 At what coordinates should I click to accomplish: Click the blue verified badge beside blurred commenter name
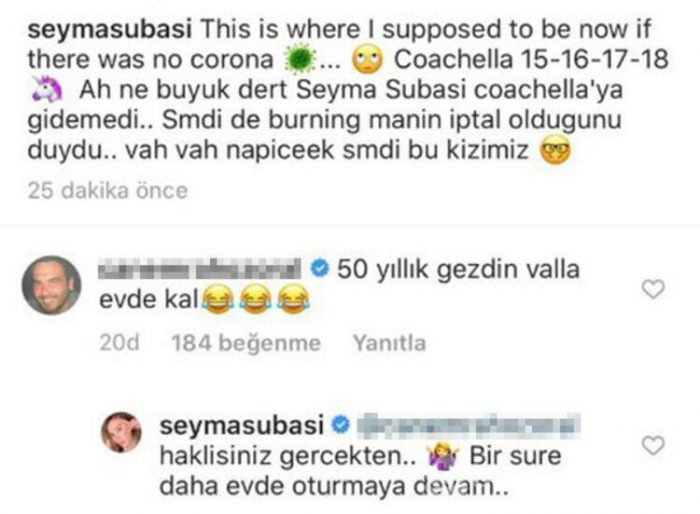tap(319, 268)
